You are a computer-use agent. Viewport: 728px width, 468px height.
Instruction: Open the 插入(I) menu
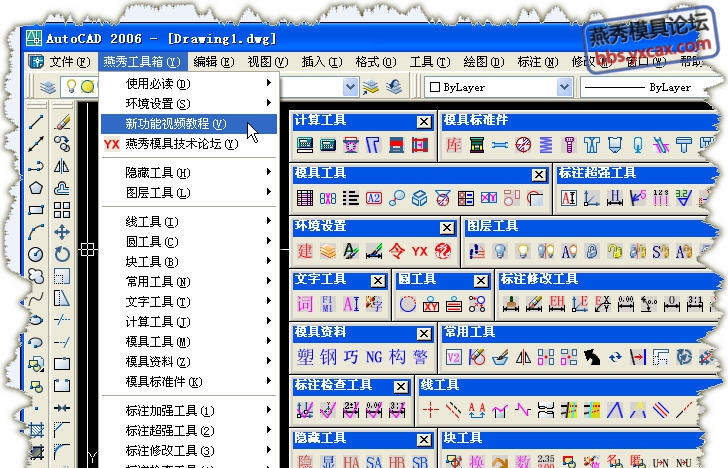coord(321,61)
